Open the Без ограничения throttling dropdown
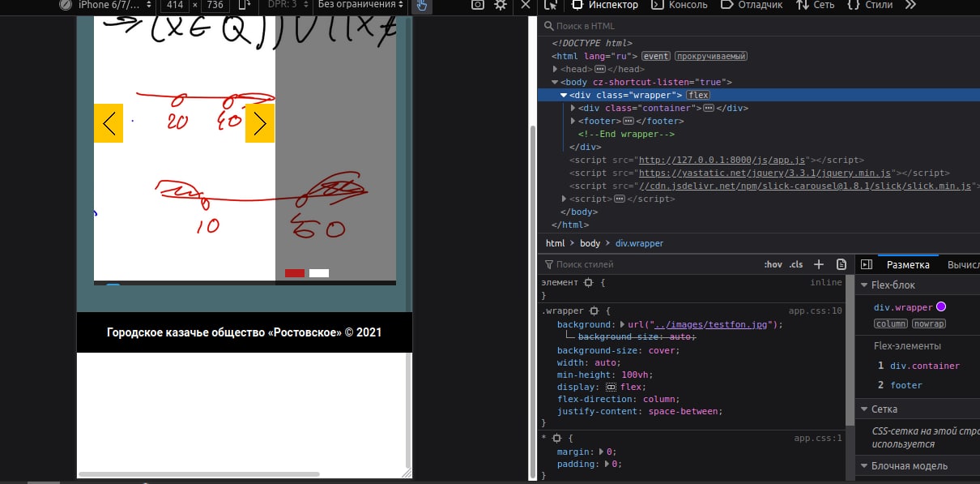This screenshot has width=980, height=484. pos(360,5)
